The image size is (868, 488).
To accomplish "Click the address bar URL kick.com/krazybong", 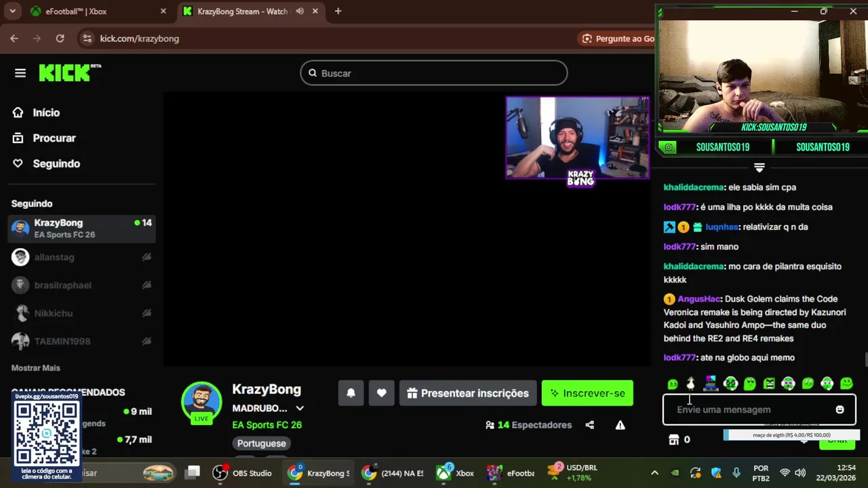I will click(x=140, y=39).
